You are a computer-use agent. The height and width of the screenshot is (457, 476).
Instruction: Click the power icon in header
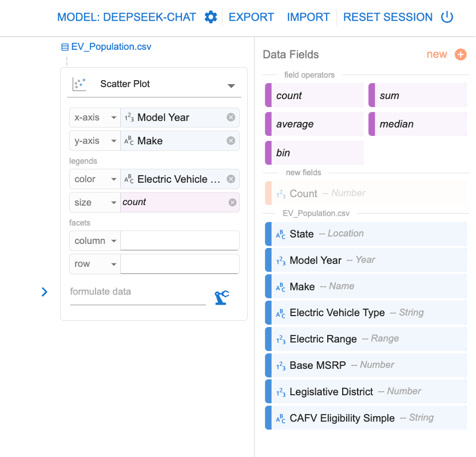[447, 17]
